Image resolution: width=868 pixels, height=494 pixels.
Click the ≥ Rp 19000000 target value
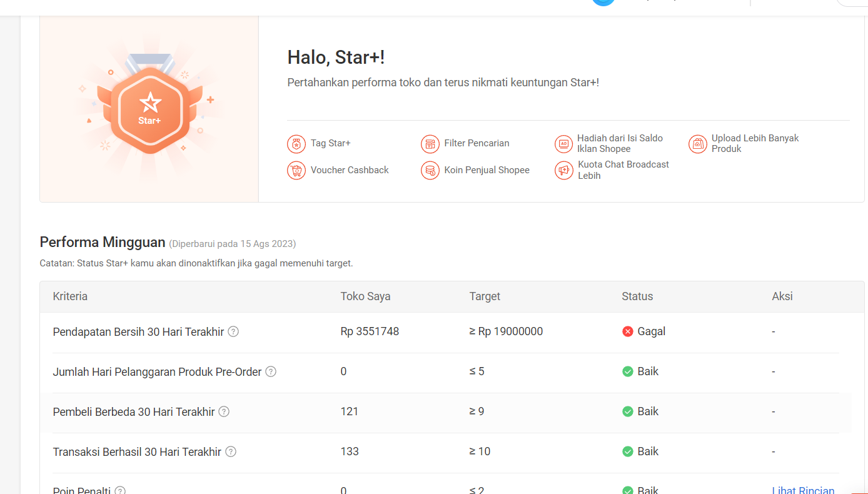point(506,331)
